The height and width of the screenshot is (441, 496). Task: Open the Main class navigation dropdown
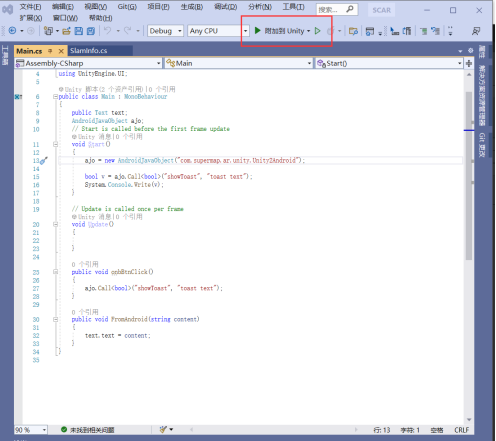tap(238, 63)
